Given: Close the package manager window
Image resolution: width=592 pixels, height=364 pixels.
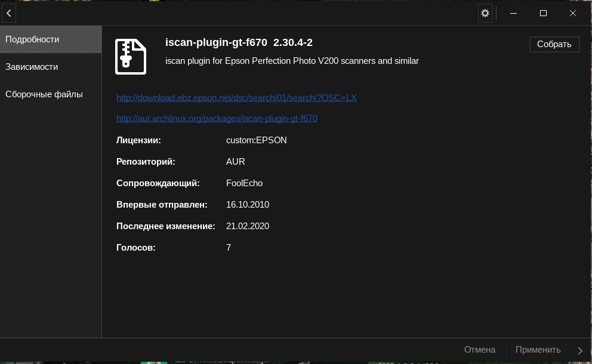Looking at the screenshot, I should point(573,13).
